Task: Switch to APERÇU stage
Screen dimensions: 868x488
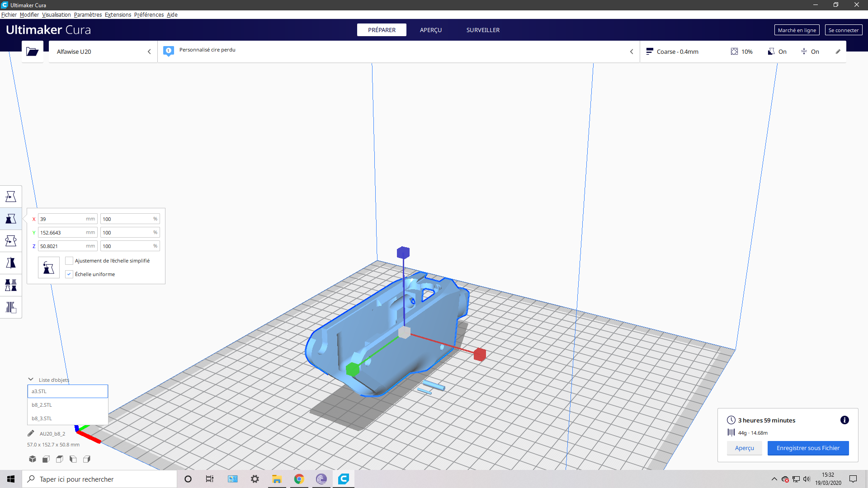Action: [x=431, y=30]
